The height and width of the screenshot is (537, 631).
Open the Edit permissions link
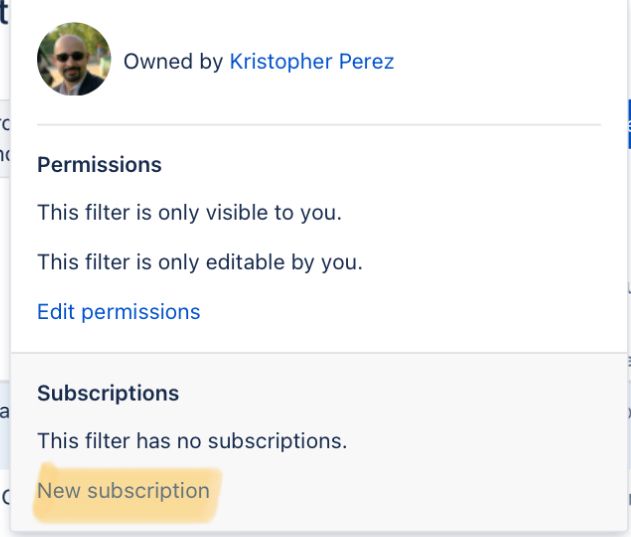(119, 312)
